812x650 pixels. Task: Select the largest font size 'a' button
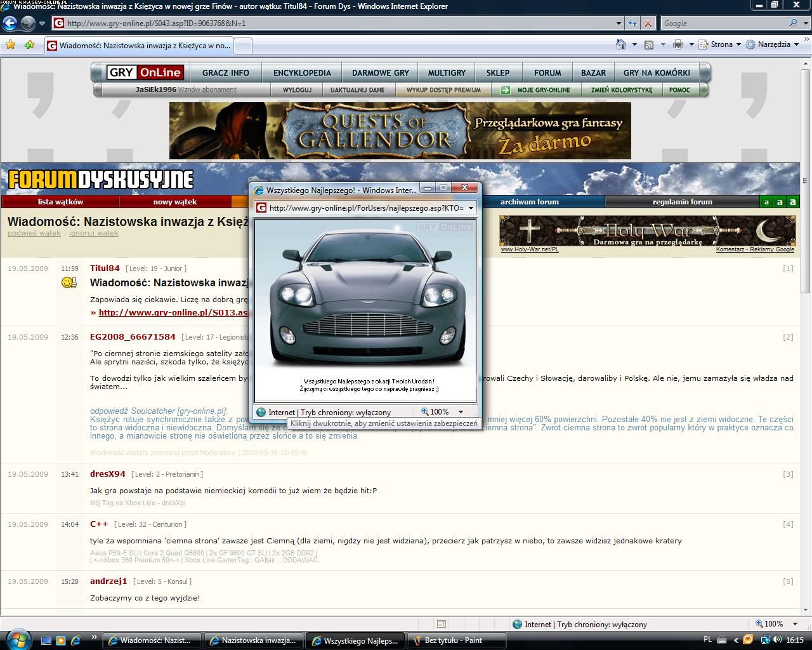(x=792, y=202)
